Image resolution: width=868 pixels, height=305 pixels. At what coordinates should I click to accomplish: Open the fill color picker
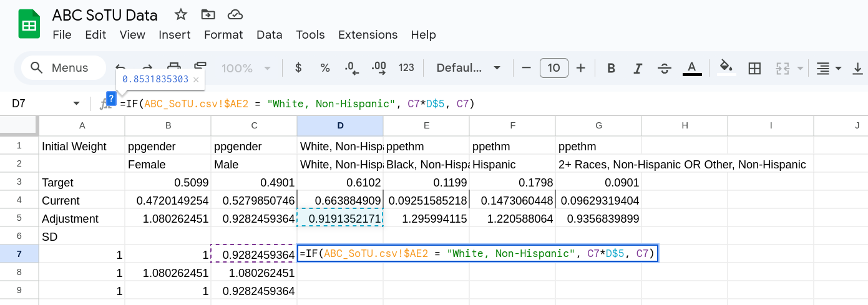pos(725,68)
